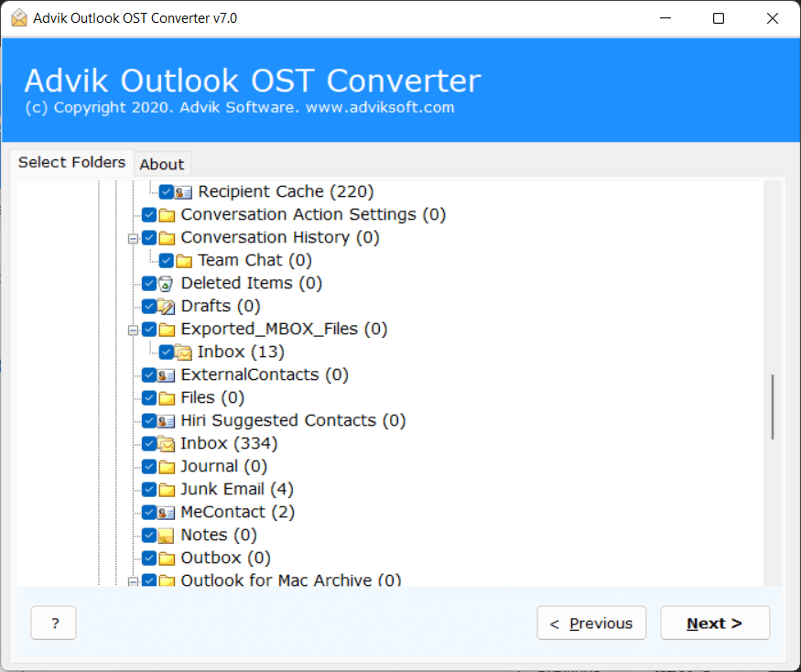Select the "Conversation History (0)" row
The height and width of the screenshot is (672, 801).
click(280, 238)
